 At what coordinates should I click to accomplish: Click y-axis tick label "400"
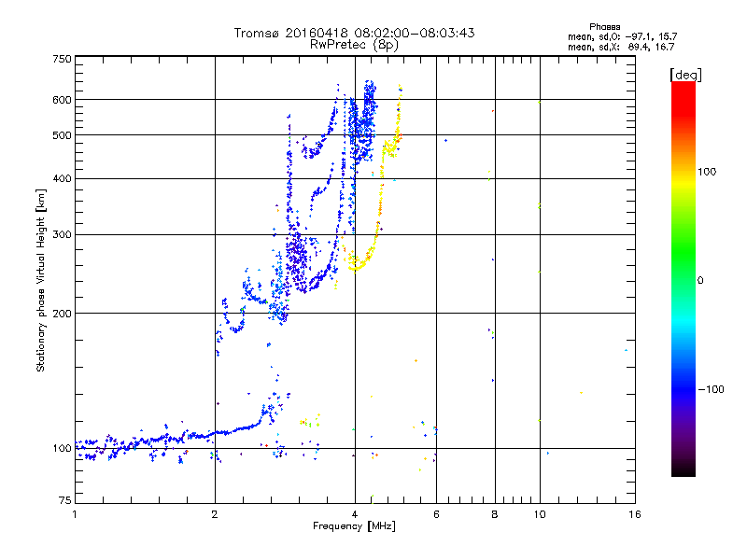(62, 178)
